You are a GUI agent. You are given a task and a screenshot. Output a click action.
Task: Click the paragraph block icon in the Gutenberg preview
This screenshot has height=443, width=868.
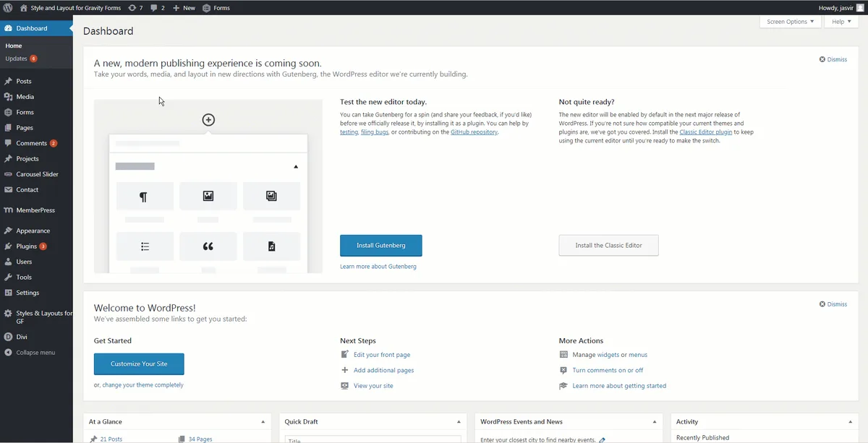click(x=144, y=197)
